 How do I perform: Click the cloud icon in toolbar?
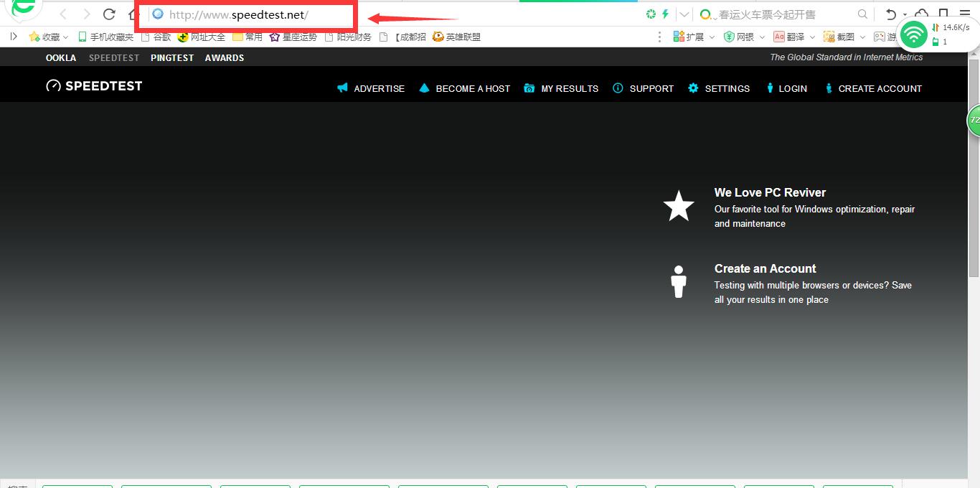point(923,13)
